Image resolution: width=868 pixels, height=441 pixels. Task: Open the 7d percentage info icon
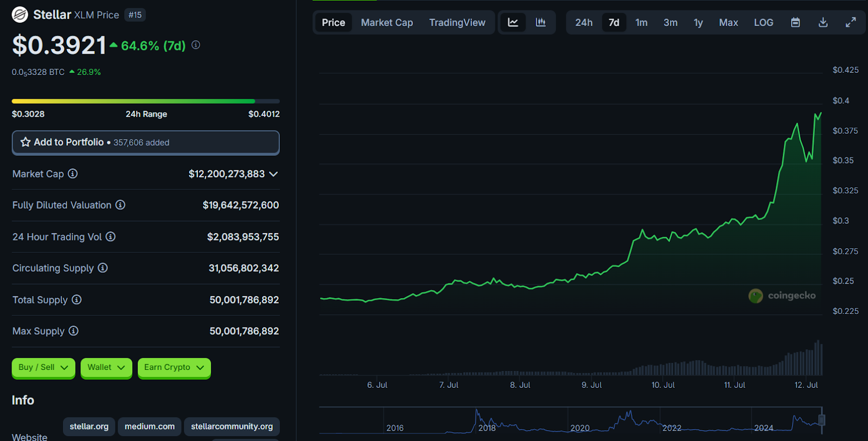196,45
